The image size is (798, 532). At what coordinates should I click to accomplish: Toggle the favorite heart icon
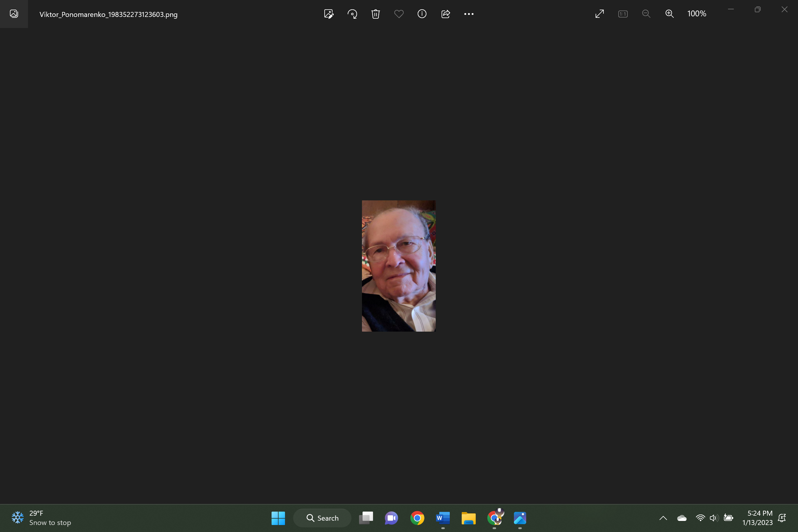[399, 14]
